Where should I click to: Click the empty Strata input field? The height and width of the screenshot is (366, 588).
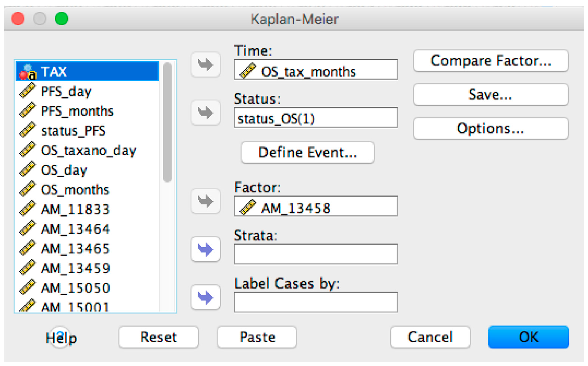coord(315,254)
